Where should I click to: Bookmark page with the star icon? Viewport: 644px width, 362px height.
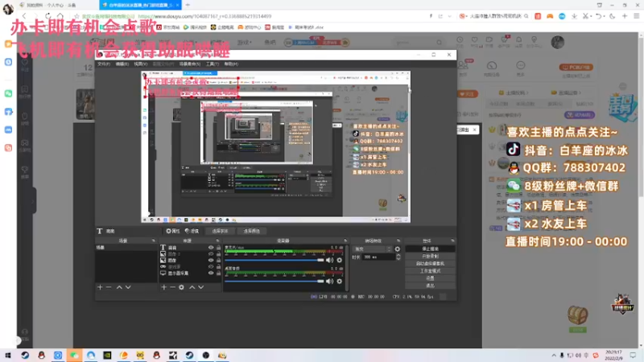76,16
